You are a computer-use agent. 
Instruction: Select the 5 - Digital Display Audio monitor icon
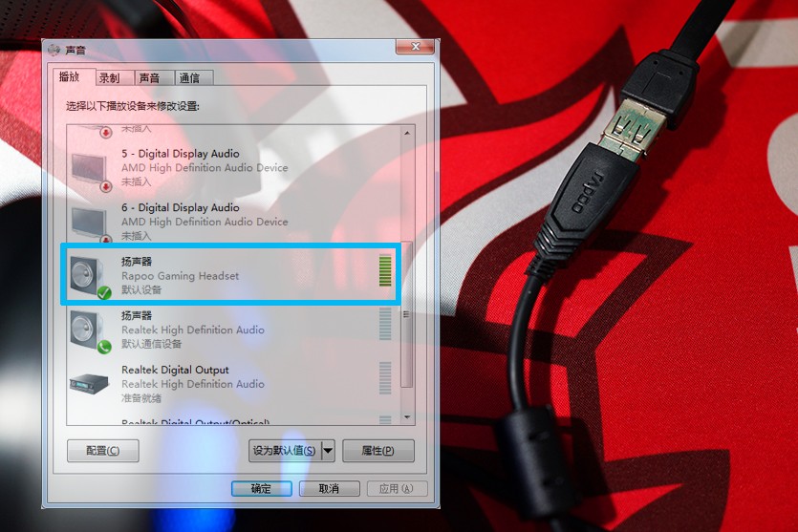[91, 170]
